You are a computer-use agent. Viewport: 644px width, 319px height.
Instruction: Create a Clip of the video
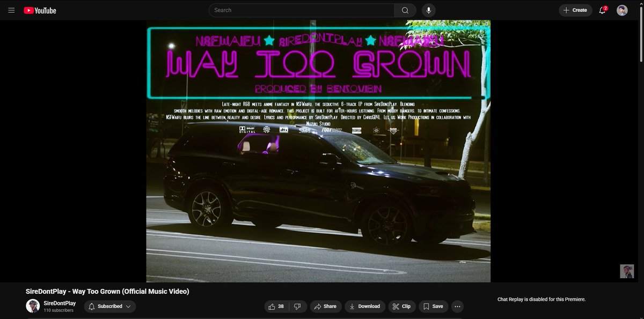coord(401,306)
